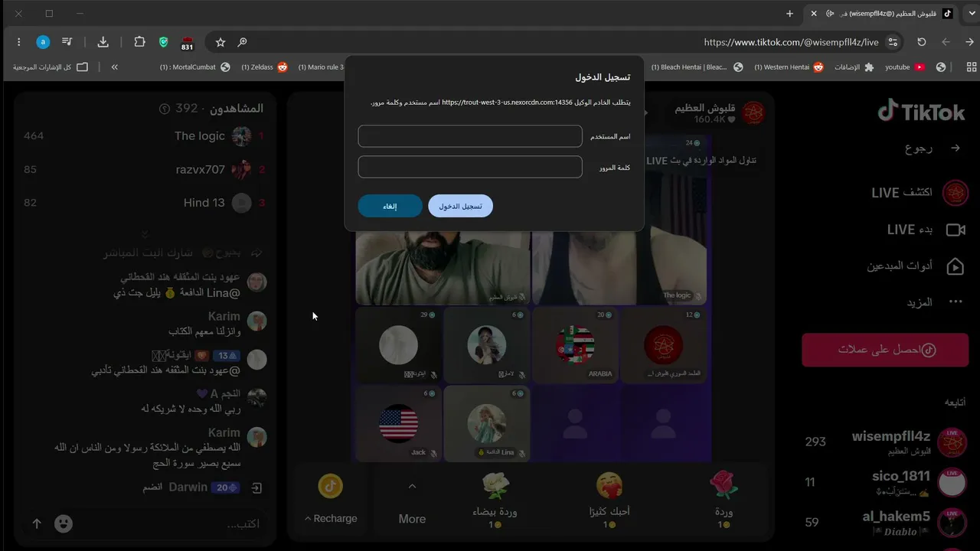Screen dimensions: 980x551
Task: Open the browser Downloads icon
Action: [x=103, y=42]
